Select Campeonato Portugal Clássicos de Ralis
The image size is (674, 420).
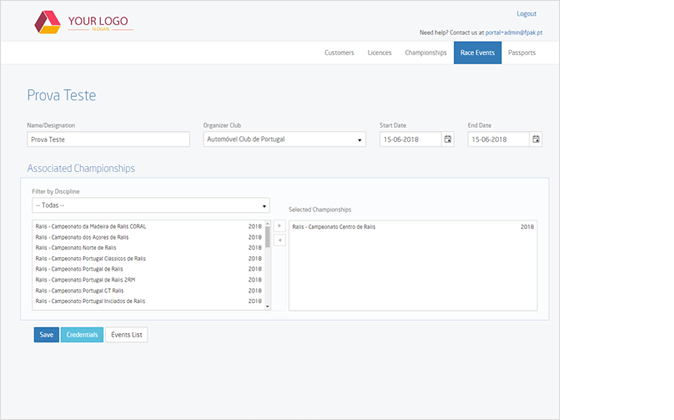148,258
